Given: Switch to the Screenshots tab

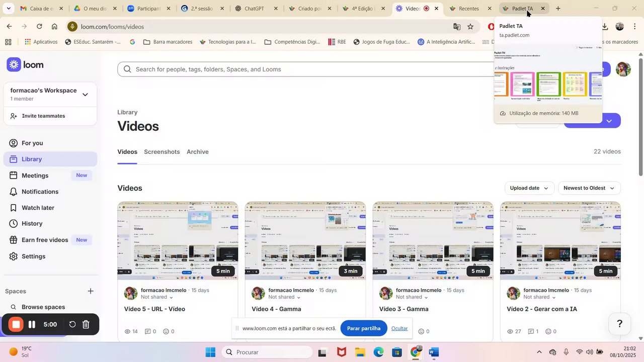Looking at the screenshot, I should pyautogui.click(x=162, y=152).
